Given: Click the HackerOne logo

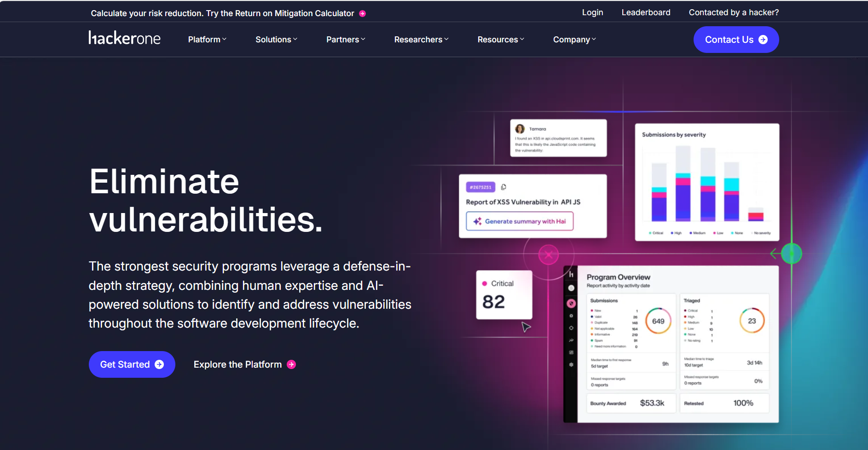Looking at the screenshot, I should tap(124, 38).
